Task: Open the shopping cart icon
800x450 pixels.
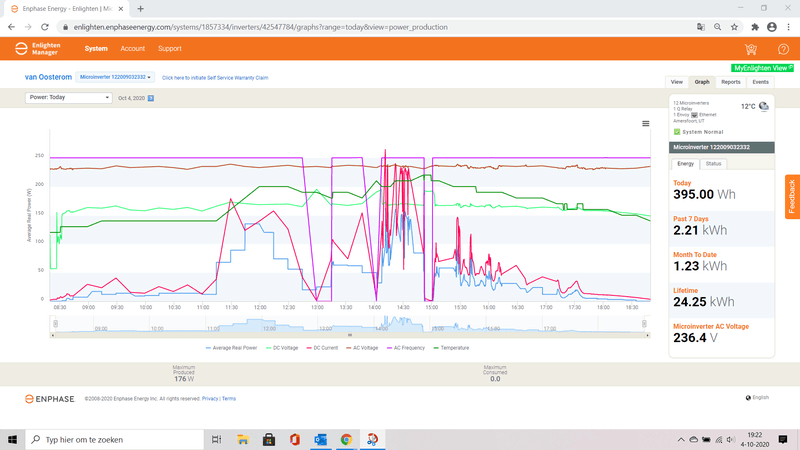Action: pos(751,49)
